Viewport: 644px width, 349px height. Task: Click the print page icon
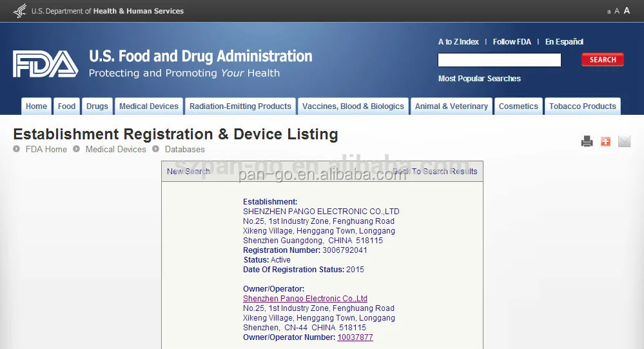coord(587,141)
